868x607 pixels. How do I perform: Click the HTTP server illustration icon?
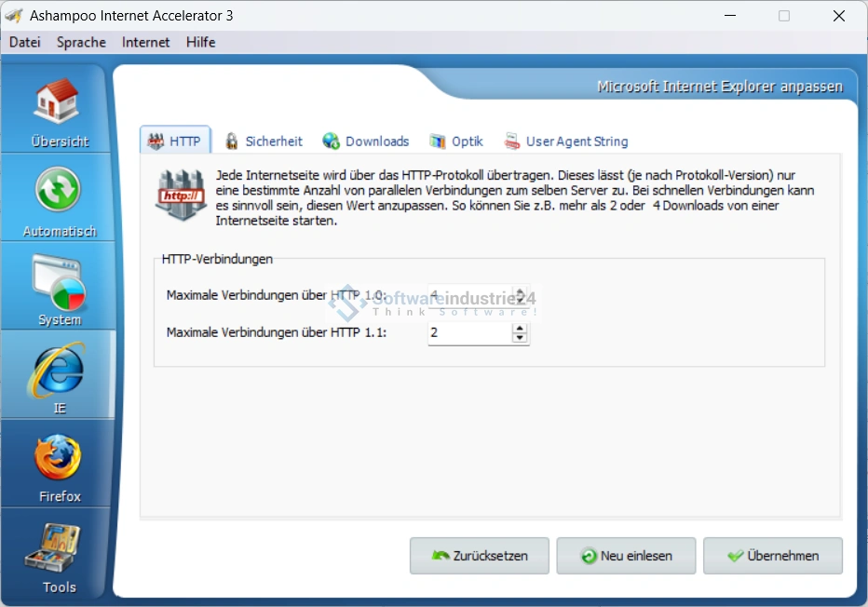pyautogui.click(x=181, y=194)
